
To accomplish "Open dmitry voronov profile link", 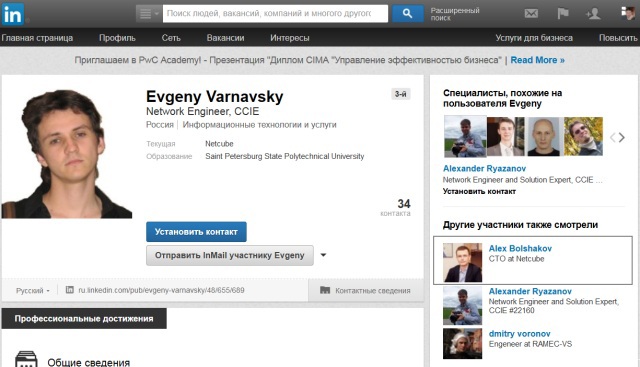I will (x=520, y=334).
